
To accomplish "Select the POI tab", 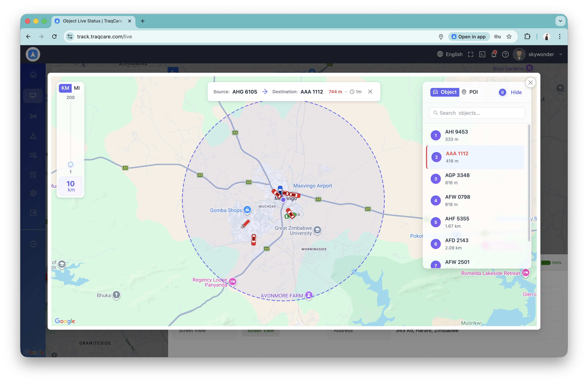I will coord(470,92).
